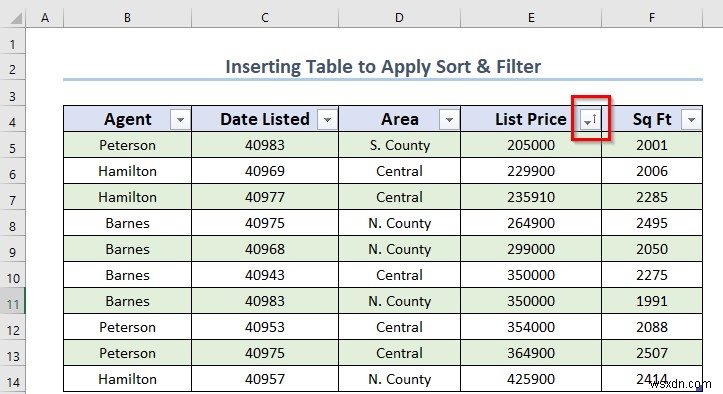The width and height of the screenshot is (723, 394).
Task: Select the 'Hamilton' cell in row 7
Action: point(127,197)
